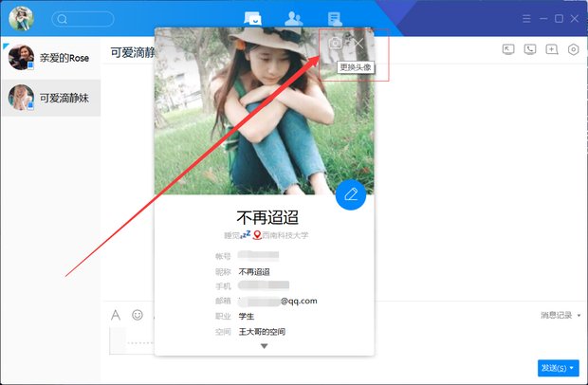The image size is (588, 385).
Task: Click the 发送(S) send button
Action: pyautogui.click(x=553, y=368)
